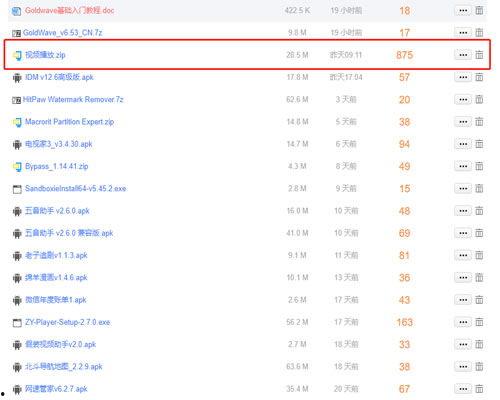Open more options for 电视家3_v3.4.30.apk
This screenshot has width=500, height=400.
[x=463, y=144]
